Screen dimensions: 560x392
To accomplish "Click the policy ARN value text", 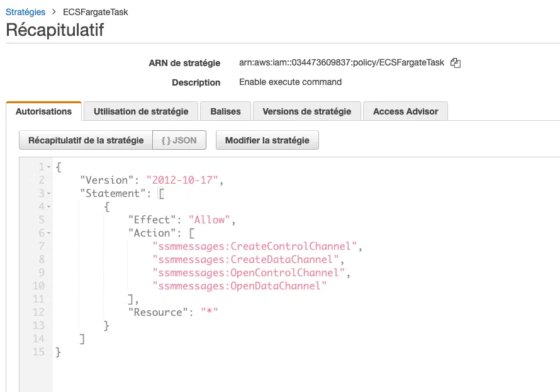I will coord(342,62).
